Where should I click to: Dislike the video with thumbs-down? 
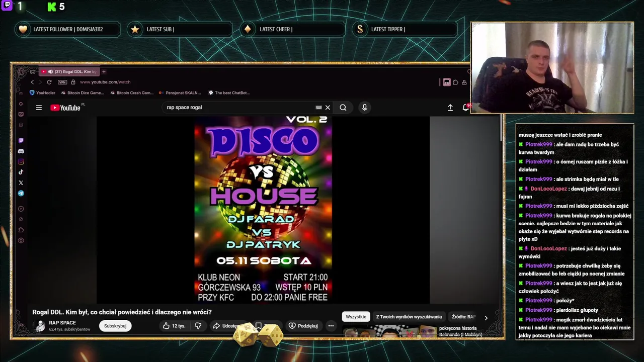[x=198, y=326]
